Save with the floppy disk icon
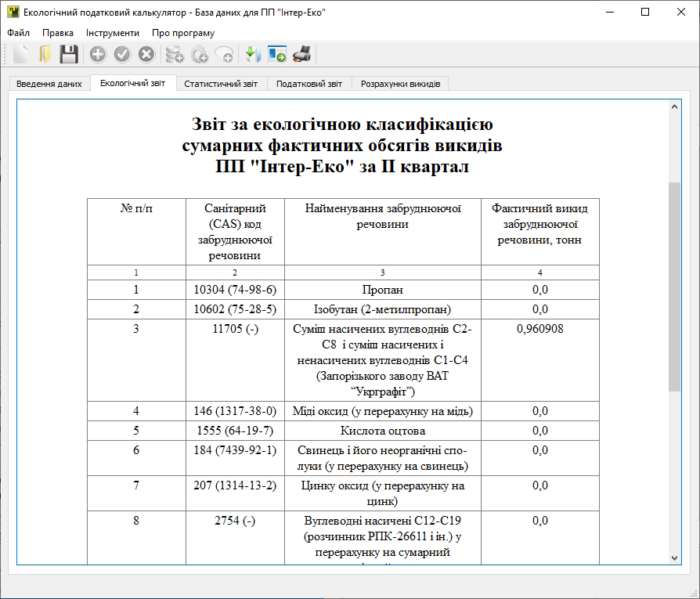700x599 pixels. click(x=69, y=55)
